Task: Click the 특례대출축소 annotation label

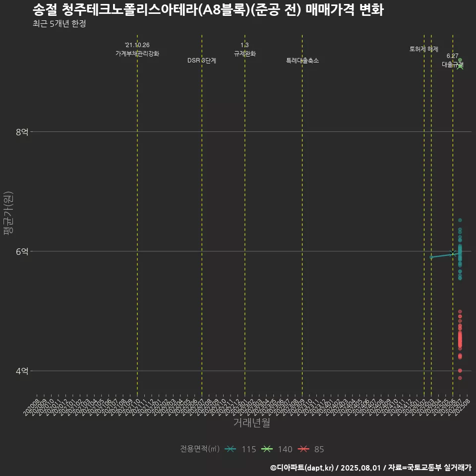Action: 302,60
